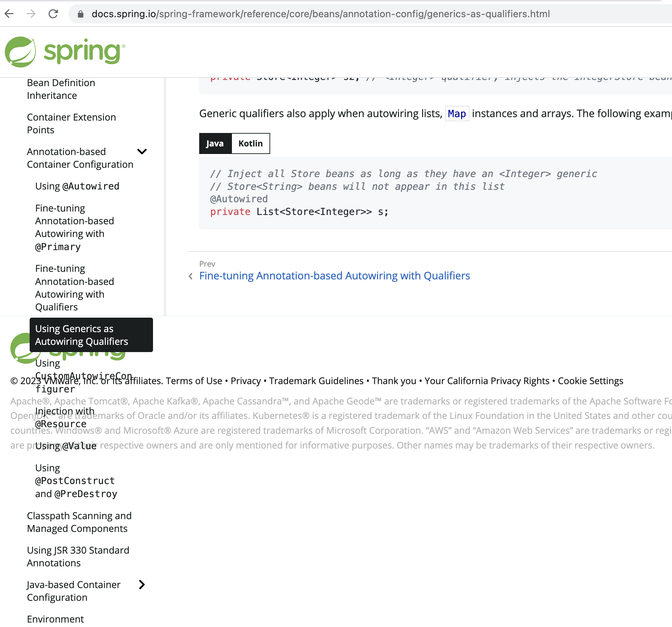Click the '@Autowired' line in the code block
Image resolution: width=672 pixels, height=627 pixels.
coord(239,199)
